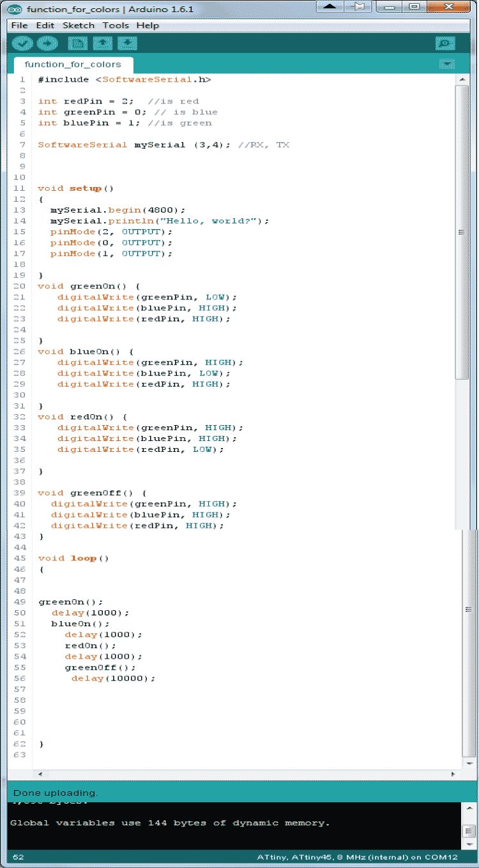Screen dimensions: 479x868
Task: Click the 'void redOn() {' line
Action: (x=82, y=416)
